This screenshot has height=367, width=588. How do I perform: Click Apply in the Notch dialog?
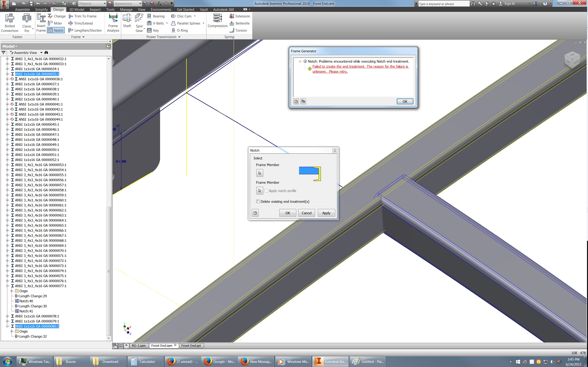(326, 213)
